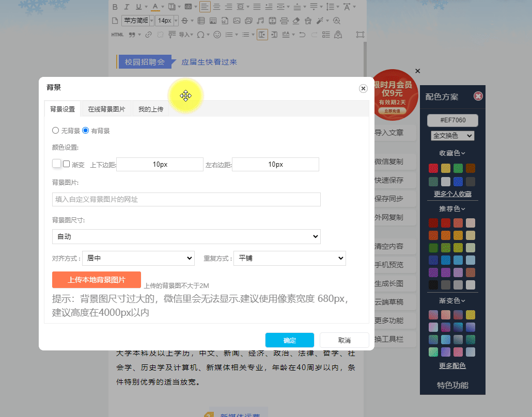Click the background image URL input field
The height and width of the screenshot is (417, 532).
186,199
